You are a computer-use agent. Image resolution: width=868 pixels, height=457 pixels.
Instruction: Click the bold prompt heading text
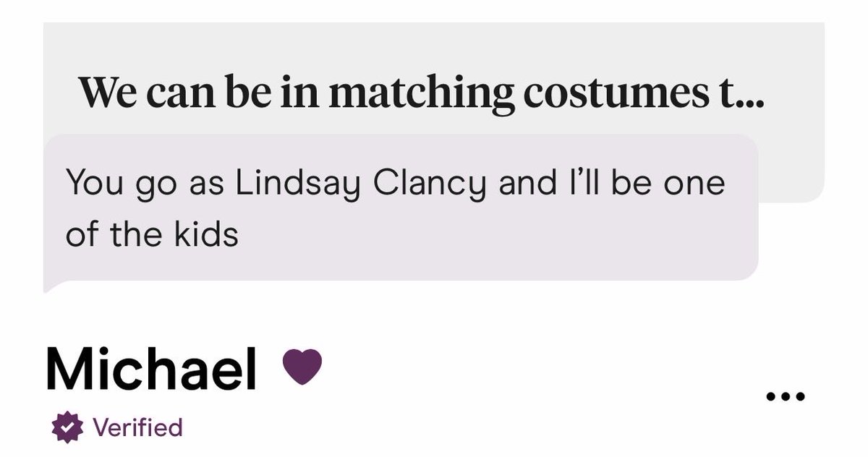click(421, 93)
